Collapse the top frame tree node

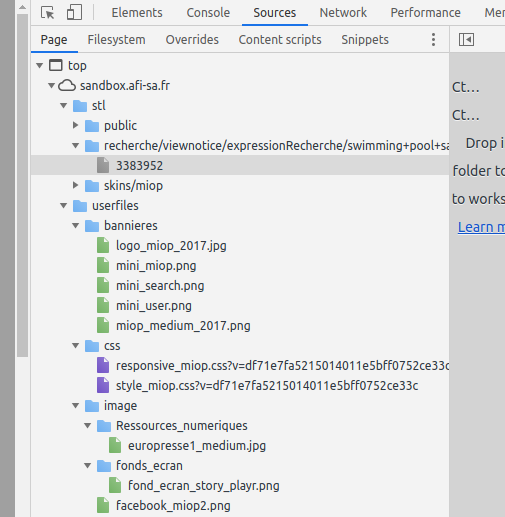40,65
